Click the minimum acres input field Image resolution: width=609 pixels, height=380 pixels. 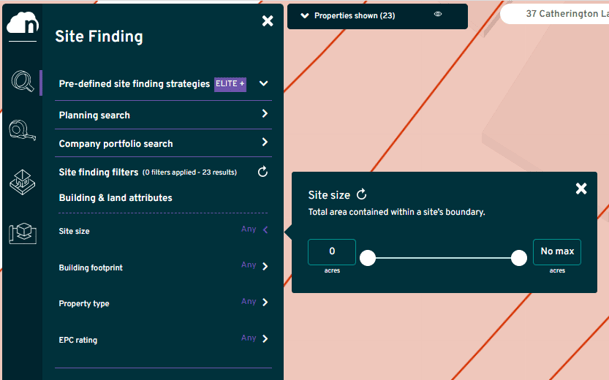[x=332, y=252]
